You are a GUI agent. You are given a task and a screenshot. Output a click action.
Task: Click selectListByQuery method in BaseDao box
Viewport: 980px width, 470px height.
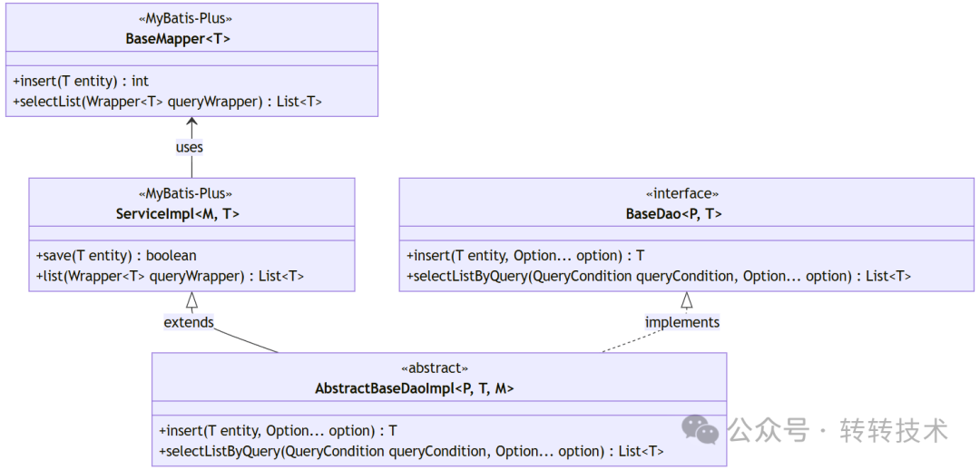point(659,276)
